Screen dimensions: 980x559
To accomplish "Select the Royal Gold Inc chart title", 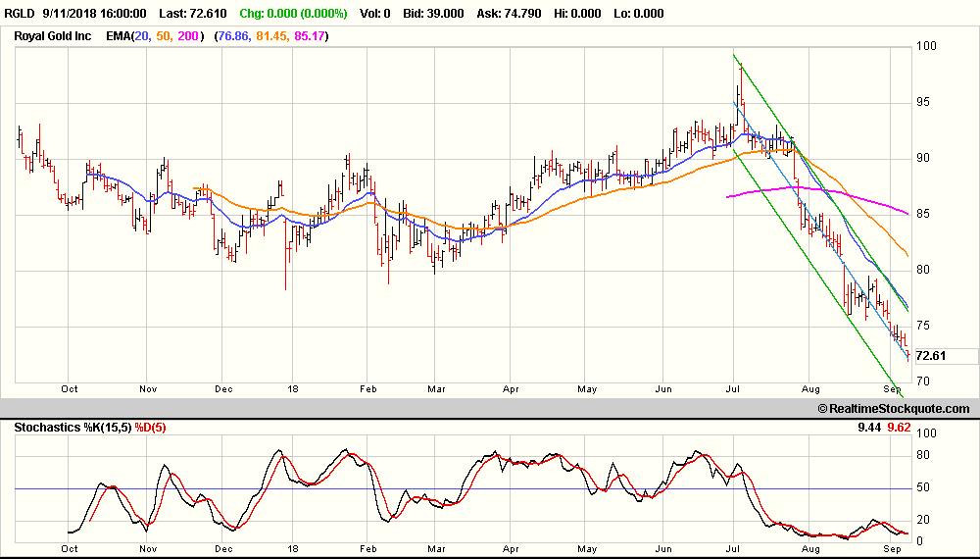I will [54, 35].
